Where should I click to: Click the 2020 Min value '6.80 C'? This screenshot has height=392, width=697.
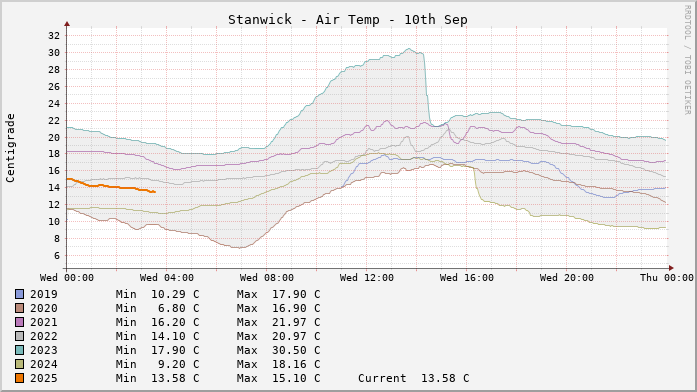pyautogui.click(x=179, y=308)
